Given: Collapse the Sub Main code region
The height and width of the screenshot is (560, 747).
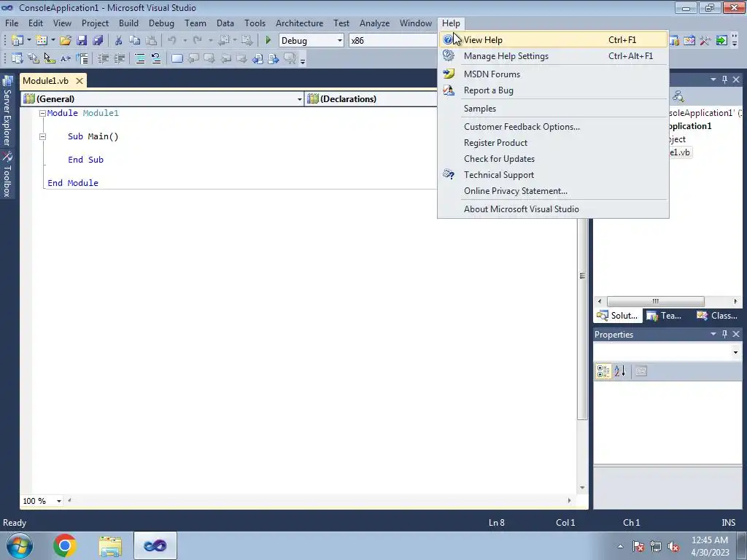Looking at the screenshot, I should (x=42, y=136).
